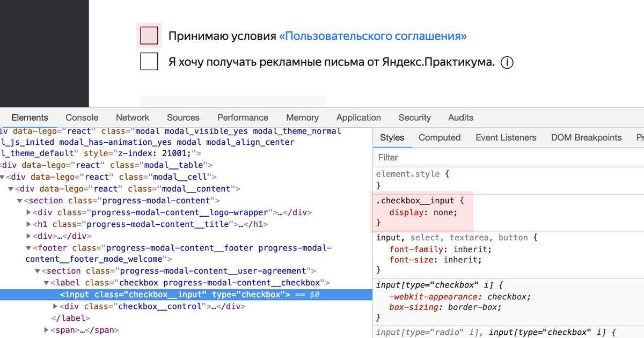Collapse the modal__content div node
Viewport: 644px width, 338px height.
click(11, 189)
